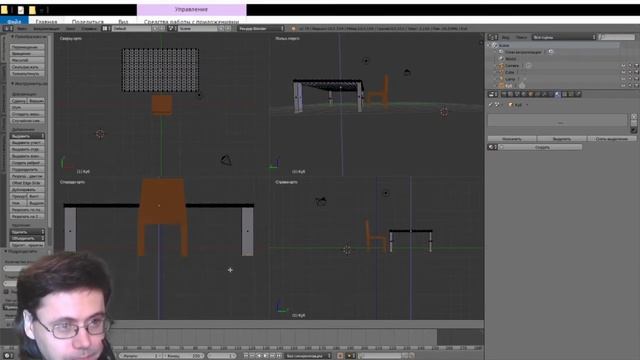Open the Material properties tab

(x=557, y=94)
